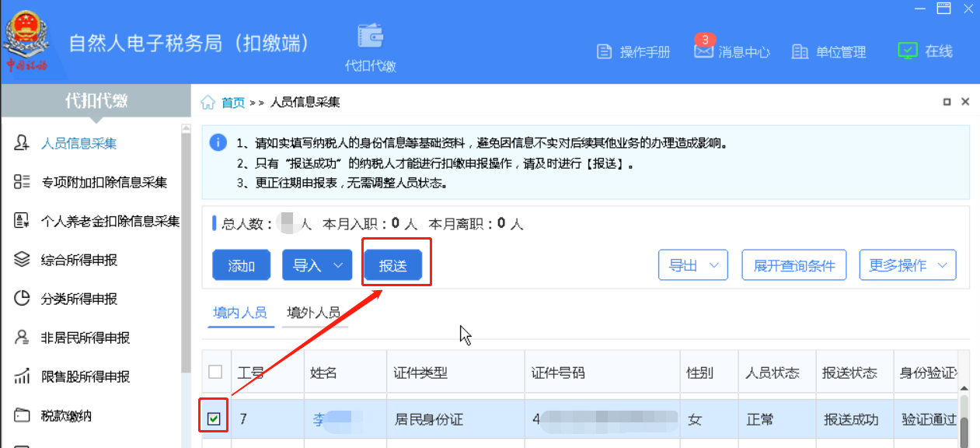Open 操作手册 document icon
The height and width of the screenshot is (448, 980).
pyautogui.click(x=604, y=52)
